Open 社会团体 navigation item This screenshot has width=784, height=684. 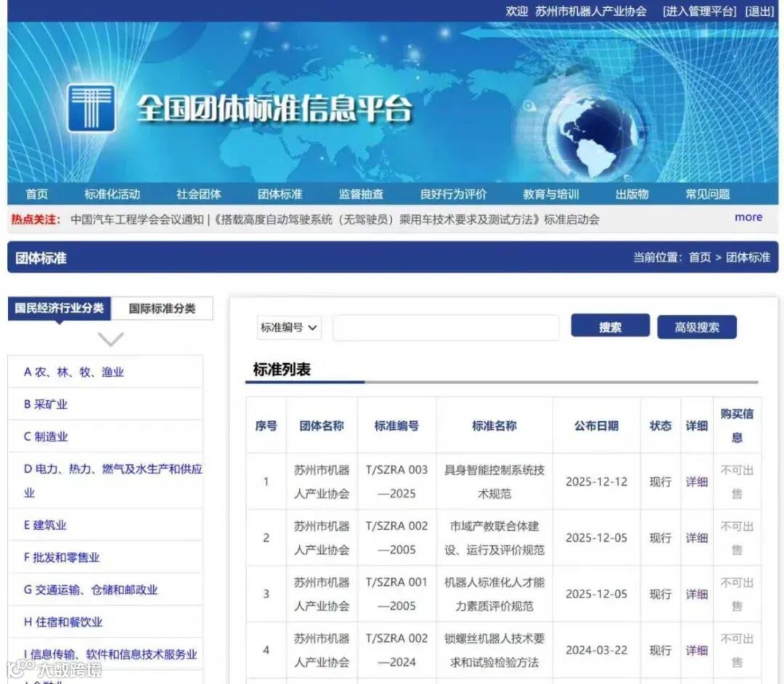(198, 194)
